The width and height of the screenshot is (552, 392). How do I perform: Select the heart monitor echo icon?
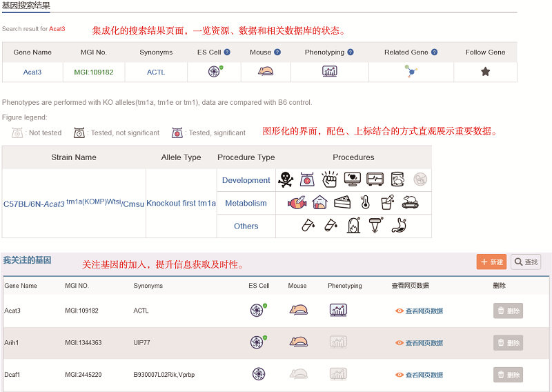pyautogui.click(x=353, y=179)
